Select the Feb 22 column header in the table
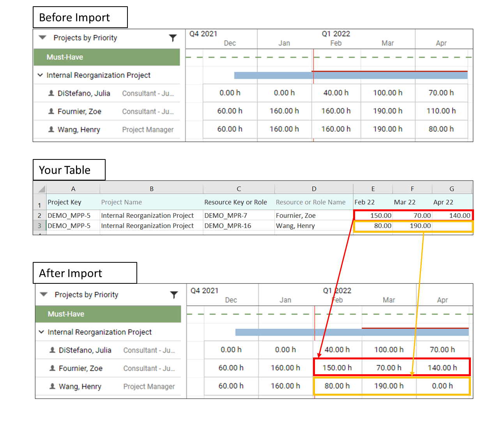The height and width of the screenshot is (421, 504). 373,202
